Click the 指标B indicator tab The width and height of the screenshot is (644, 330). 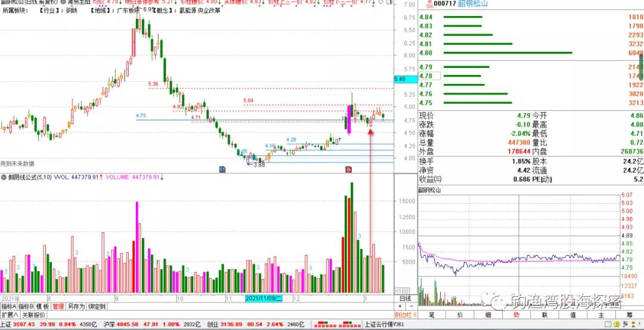[26, 307]
